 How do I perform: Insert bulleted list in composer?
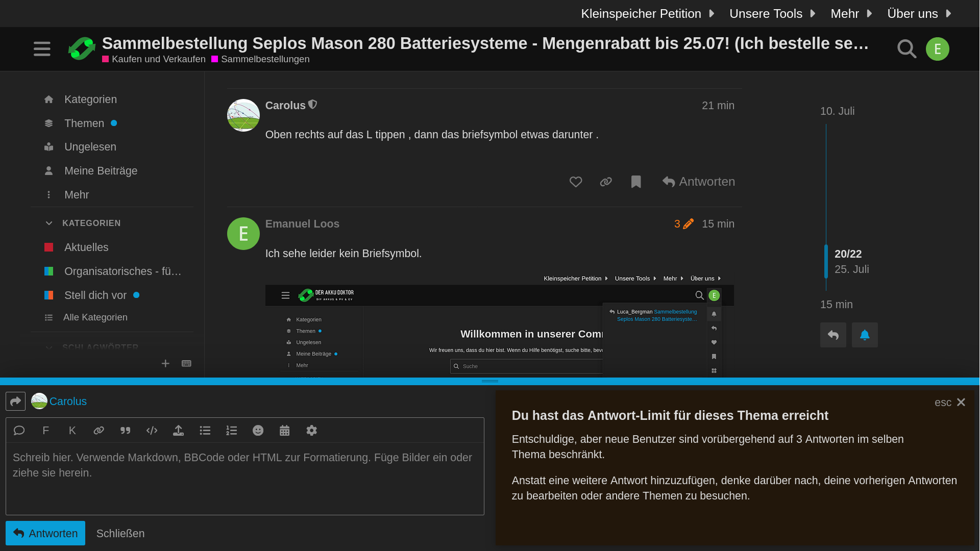pyautogui.click(x=205, y=431)
